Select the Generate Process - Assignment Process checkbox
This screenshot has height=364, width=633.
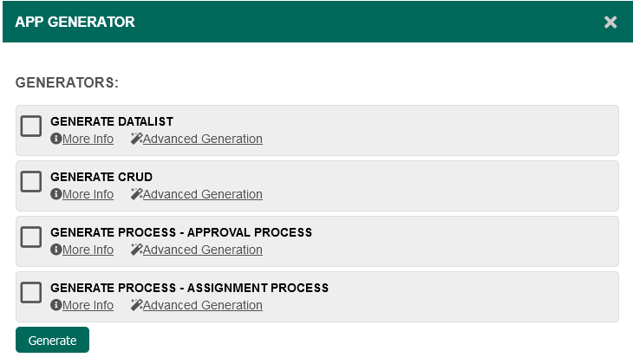point(31,292)
